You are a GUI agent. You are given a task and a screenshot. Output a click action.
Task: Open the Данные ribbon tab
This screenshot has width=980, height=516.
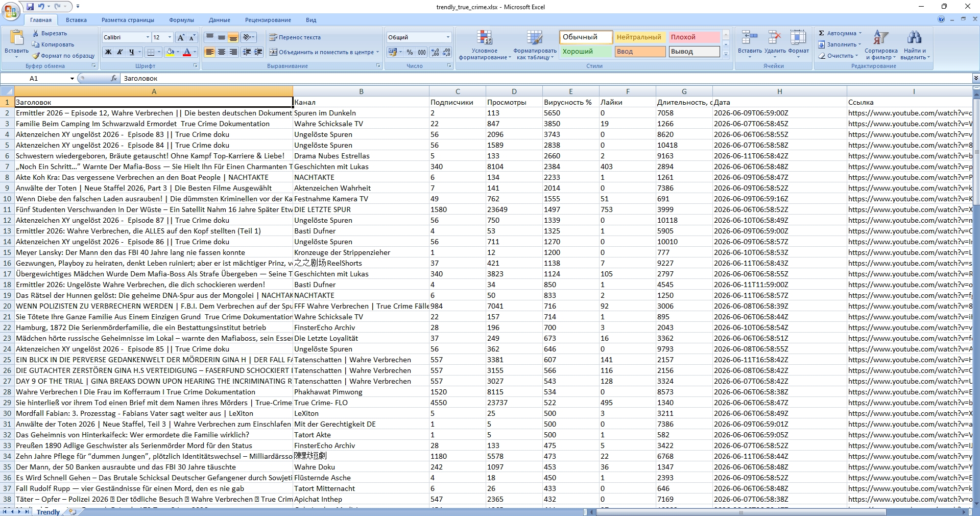219,20
